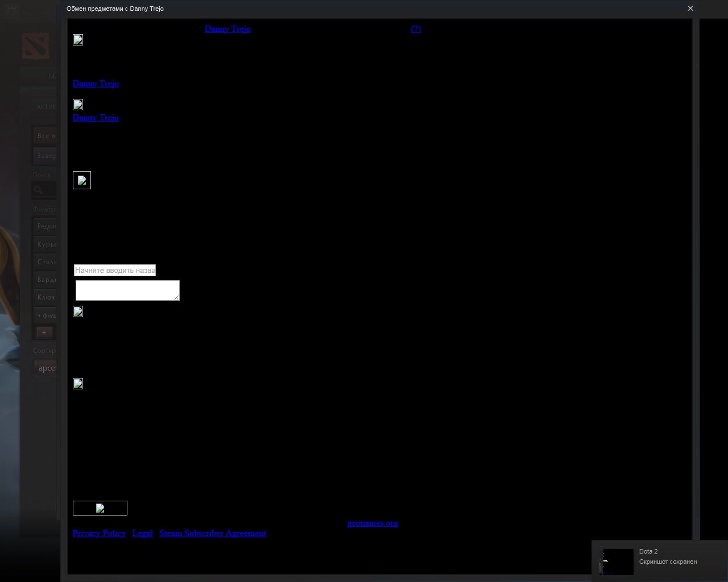The width and height of the screenshot is (728, 582).
Task: Click the broken image directly below the message text area
Action: 78,311
